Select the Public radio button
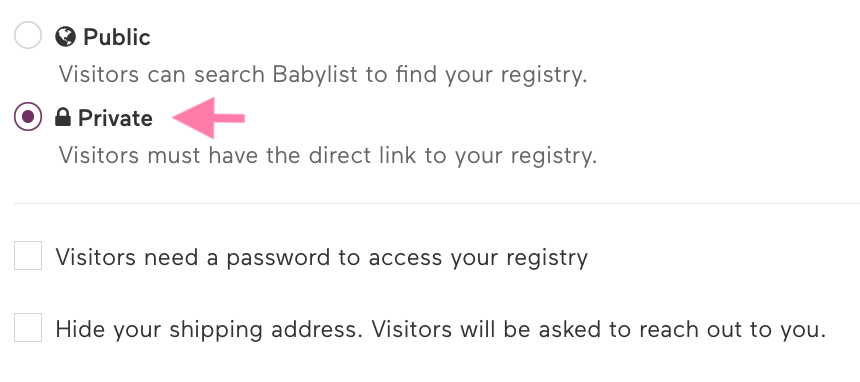This screenshot has width=860, height=382. point(27,36)
